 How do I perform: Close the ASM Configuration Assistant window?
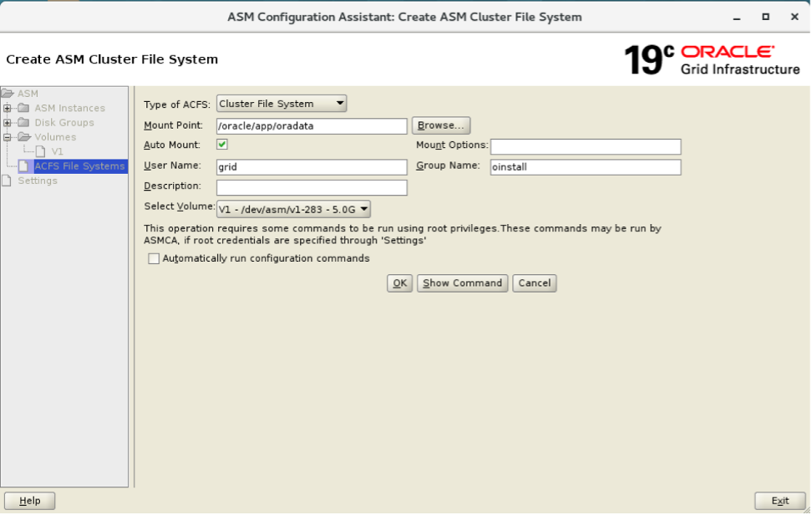pos(794,17)
